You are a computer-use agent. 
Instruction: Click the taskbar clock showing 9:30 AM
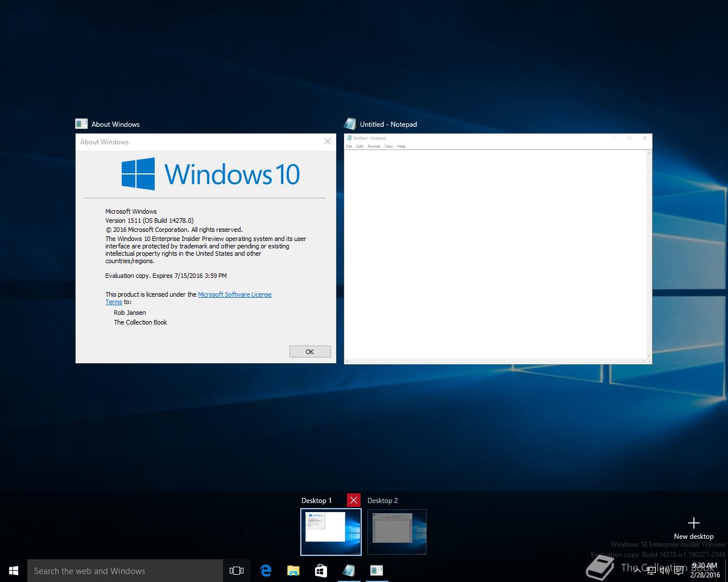pos(705,570)
